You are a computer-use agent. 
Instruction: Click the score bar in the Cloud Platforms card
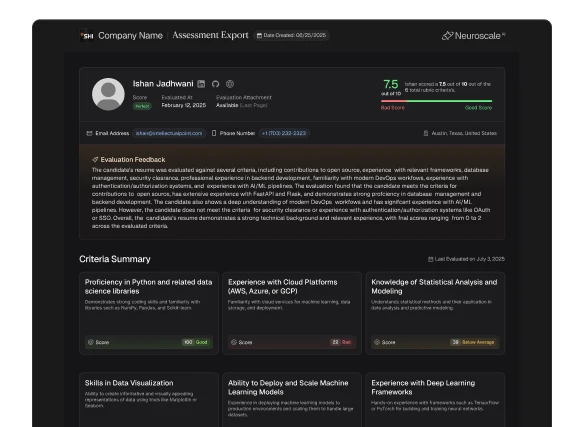pos(292,342)
